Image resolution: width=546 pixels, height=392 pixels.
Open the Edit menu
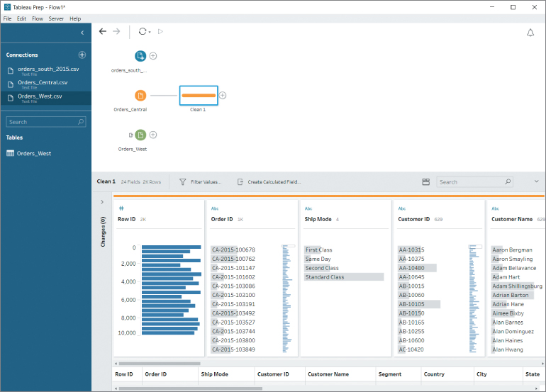(x=21, y=18)
